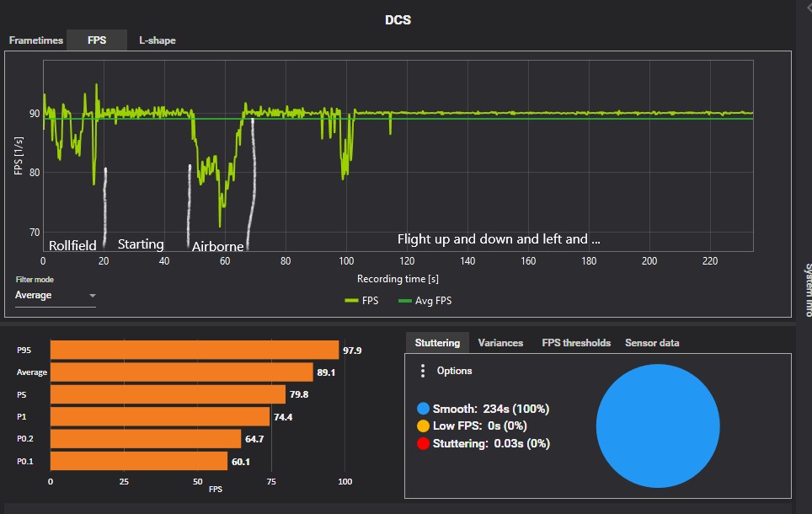The image size is (812, 514).
Task: Select the P0.1 orange bar
Action: pyautogui.click(x=139, y=461)
